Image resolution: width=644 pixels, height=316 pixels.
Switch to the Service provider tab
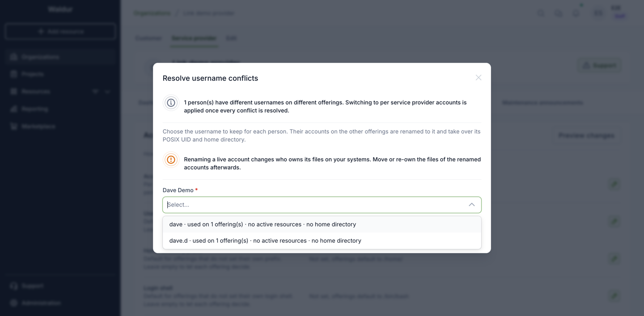194,38
